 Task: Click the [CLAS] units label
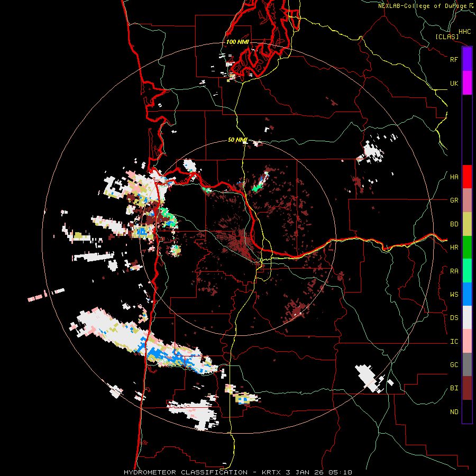[447, 37]
